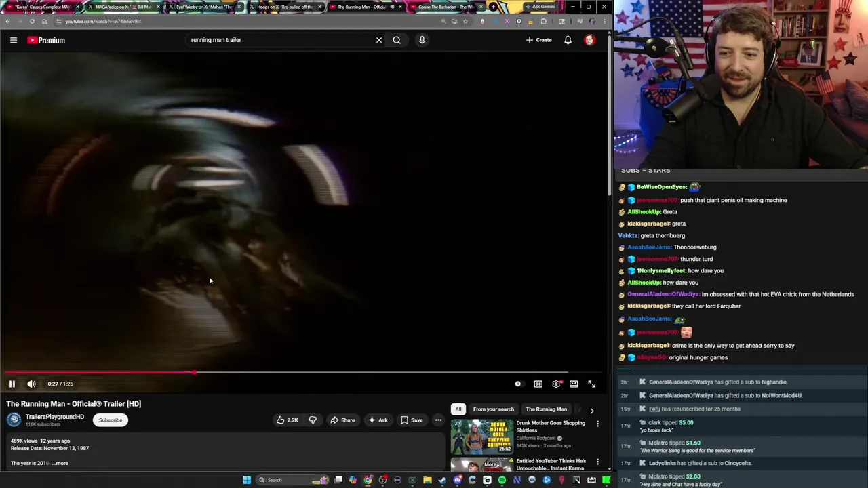Open 'Entitled YouTuber Thinks He's Untouchable' video title

tap(551, 464)
